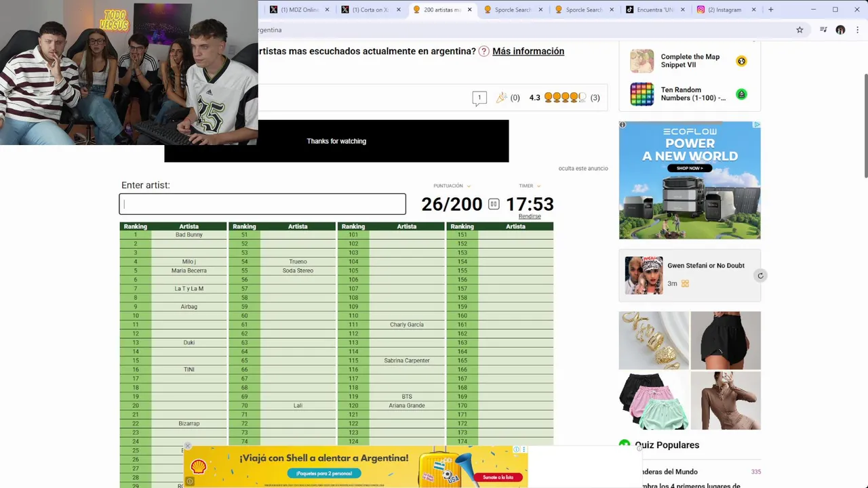
Task: Click the 'Bizarrap' cell
Action: pos(189,424)
